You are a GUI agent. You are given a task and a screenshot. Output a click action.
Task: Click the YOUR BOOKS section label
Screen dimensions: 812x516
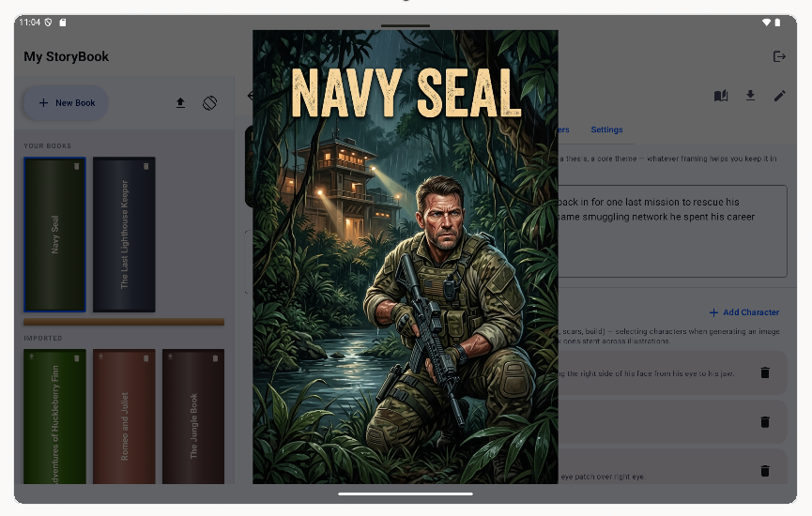(x=48, y=146)
